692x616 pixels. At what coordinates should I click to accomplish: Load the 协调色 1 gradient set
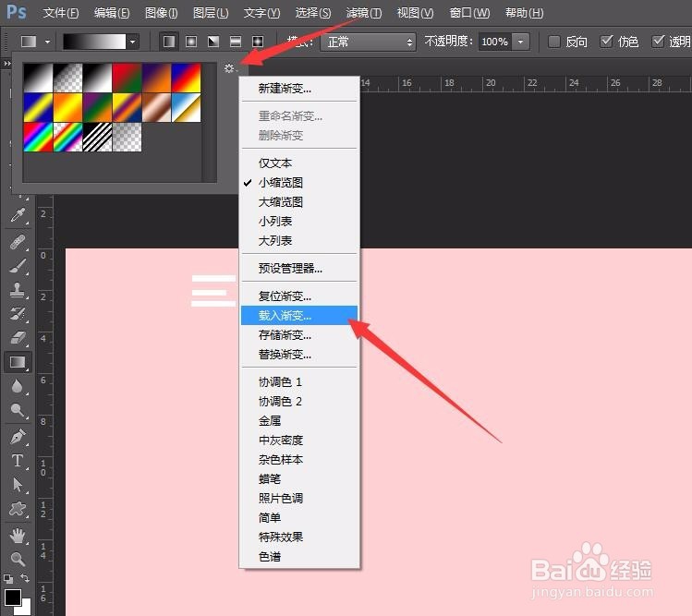pyautogui.click(x=299, y=382)
